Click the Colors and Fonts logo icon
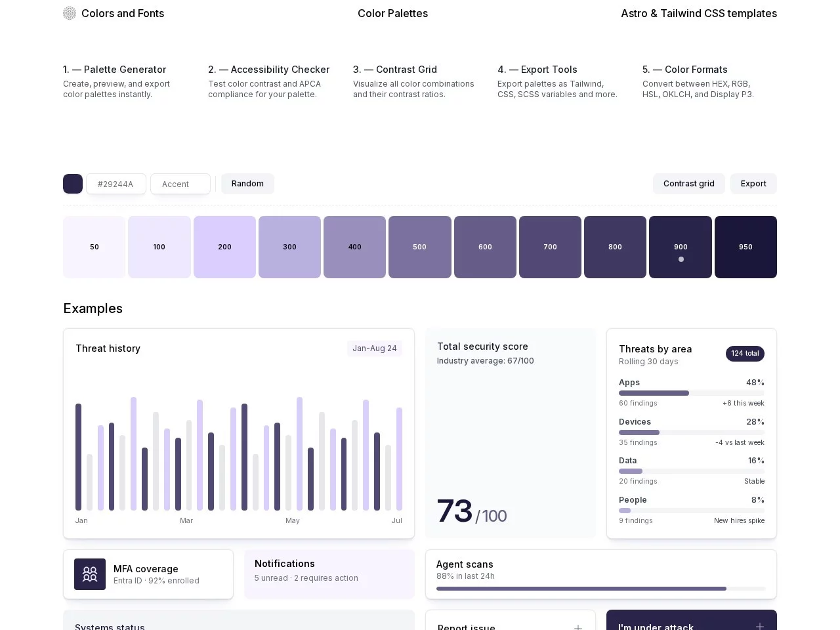Screen dimensions: 840x630 pyautogui.click(x=70, y=13)
